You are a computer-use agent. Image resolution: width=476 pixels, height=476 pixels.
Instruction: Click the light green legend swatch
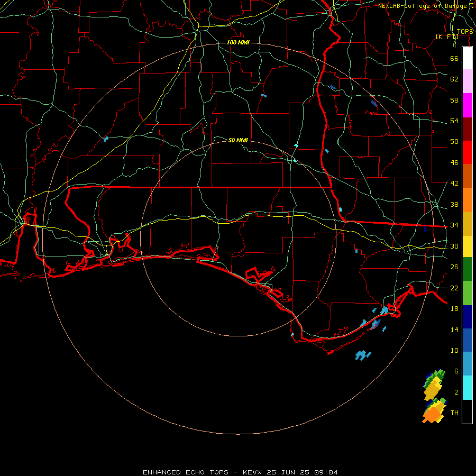point(467,293)
